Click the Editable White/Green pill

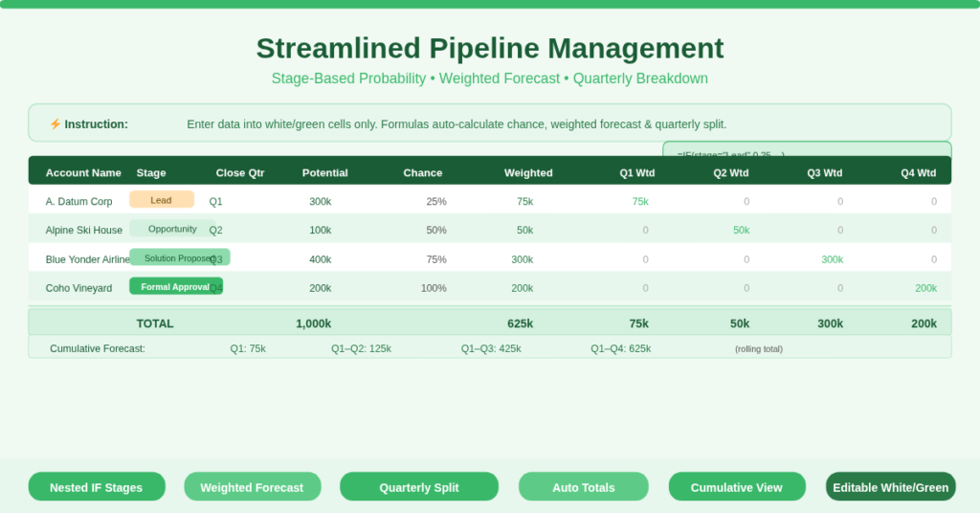[x=890, y=487]
